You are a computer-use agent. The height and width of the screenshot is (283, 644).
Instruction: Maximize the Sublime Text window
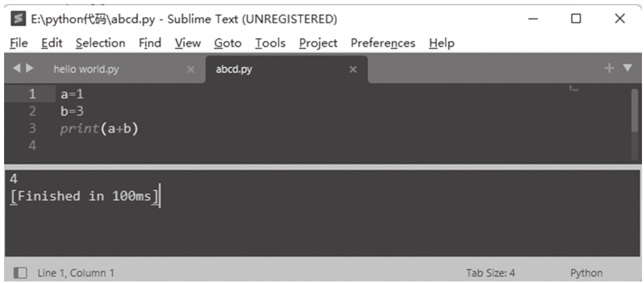[576, 19]
